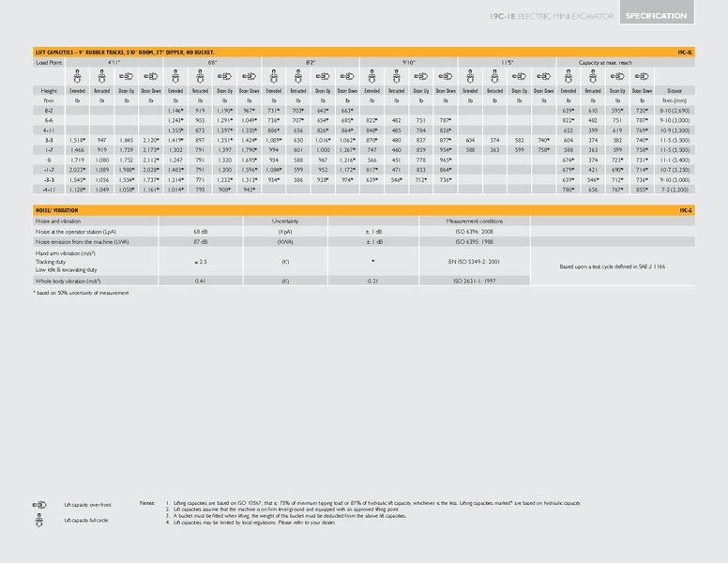The height and width of the screenshot is (563, 728).
Task: Click full-circle icon above Retracted under 4'11"
Action: (x=101, y=77)
